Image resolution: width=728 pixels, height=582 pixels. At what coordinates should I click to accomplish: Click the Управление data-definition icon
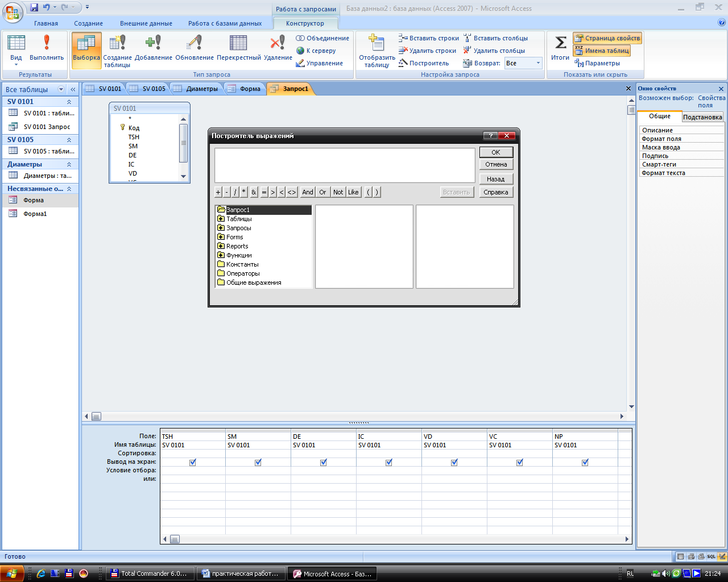[x=300, y=63]
